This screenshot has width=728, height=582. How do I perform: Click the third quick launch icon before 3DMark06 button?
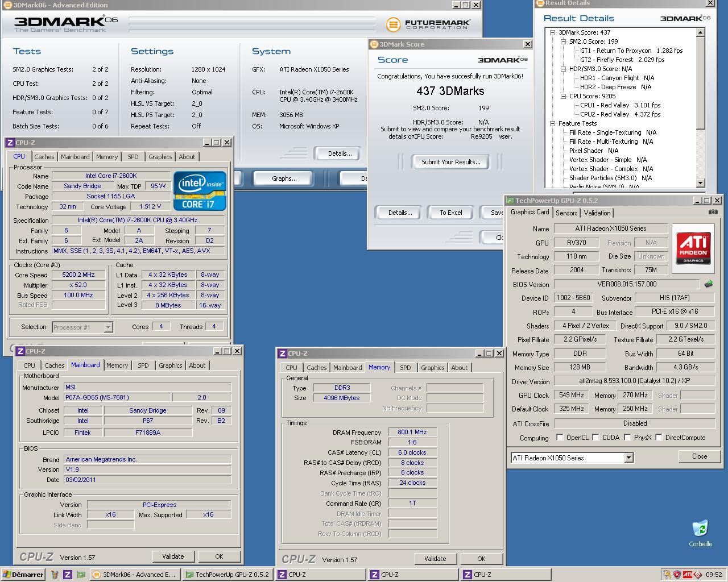coord(81,575)
